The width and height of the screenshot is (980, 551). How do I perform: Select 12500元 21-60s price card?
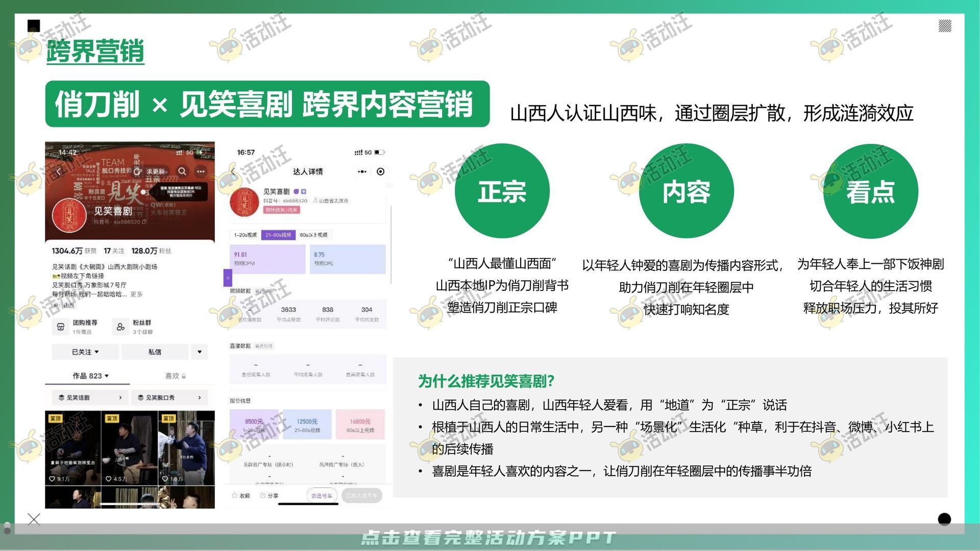[x=307, y=424]
